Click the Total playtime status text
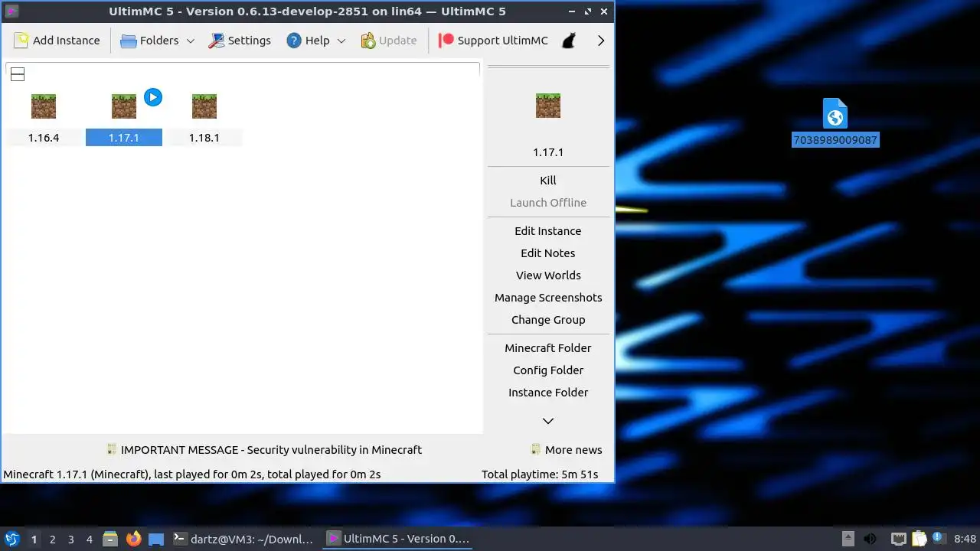This screenshot has height=551, width=980. coord(540,474)
